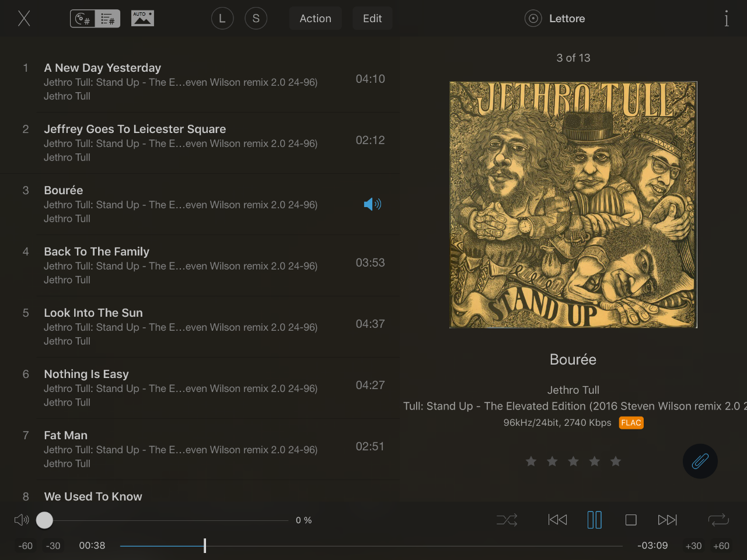Screen dimensions: 747x560
Task: Click the 04:27 duration of track six
Action: 371,385
